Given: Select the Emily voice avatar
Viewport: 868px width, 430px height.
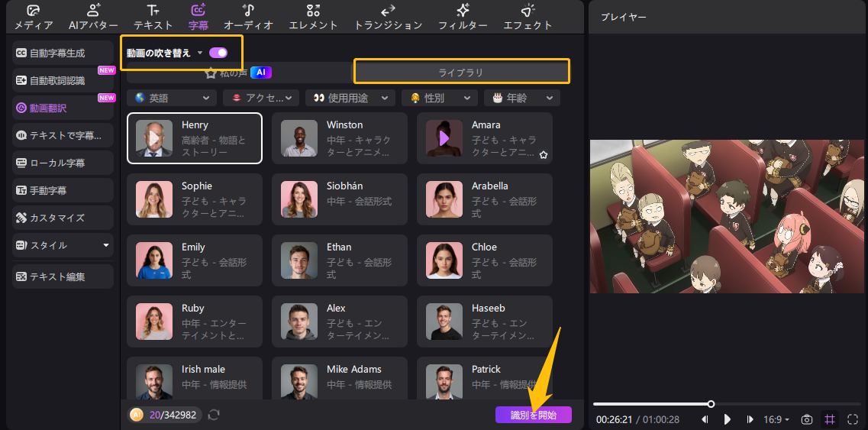Looking at the screenshot, I should (154, 260).
